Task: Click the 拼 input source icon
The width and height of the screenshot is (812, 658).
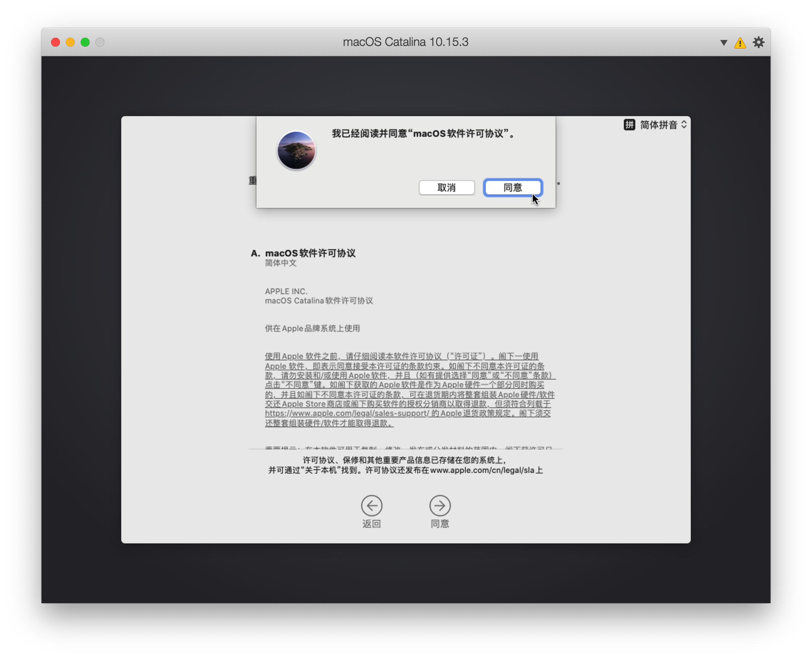Action: [x=629, y=125]
